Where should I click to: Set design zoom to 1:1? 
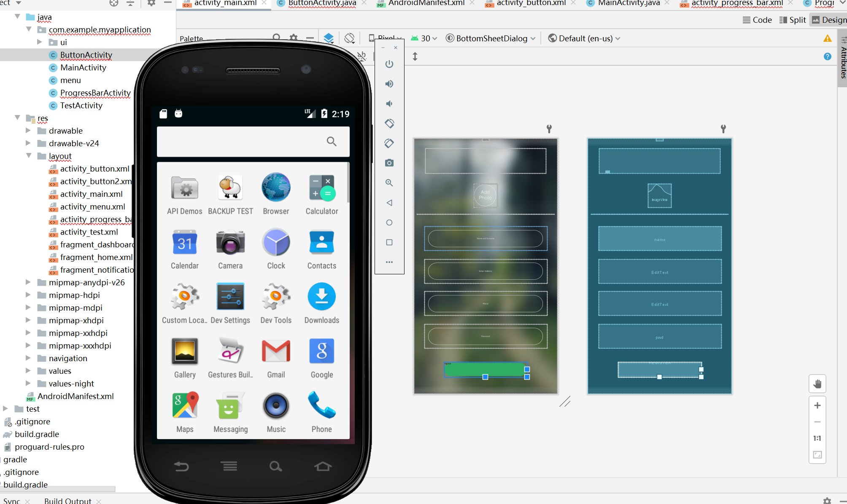[817, 438]
